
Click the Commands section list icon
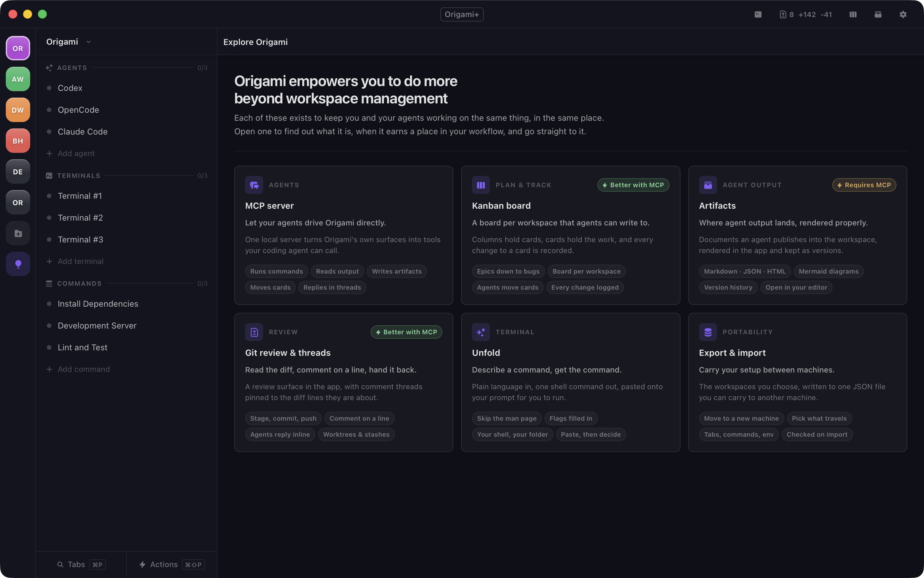(x=49, y=284)
